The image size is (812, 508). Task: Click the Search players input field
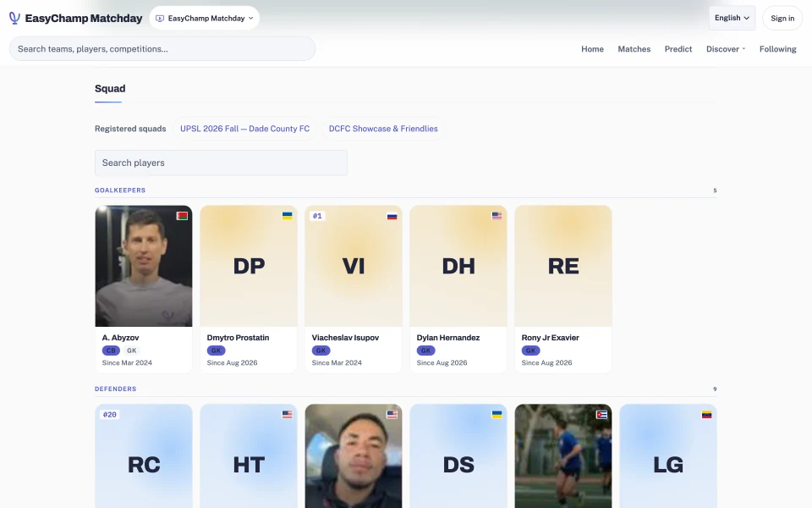click(221, 163)
